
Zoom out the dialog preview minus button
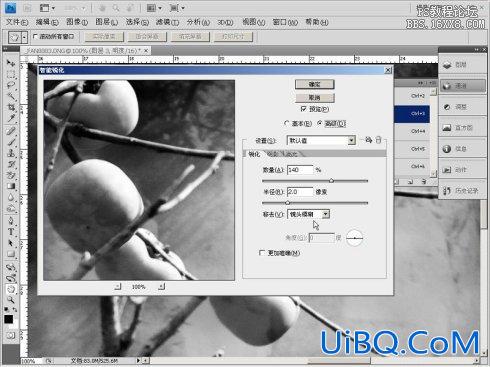coord(118,286)
